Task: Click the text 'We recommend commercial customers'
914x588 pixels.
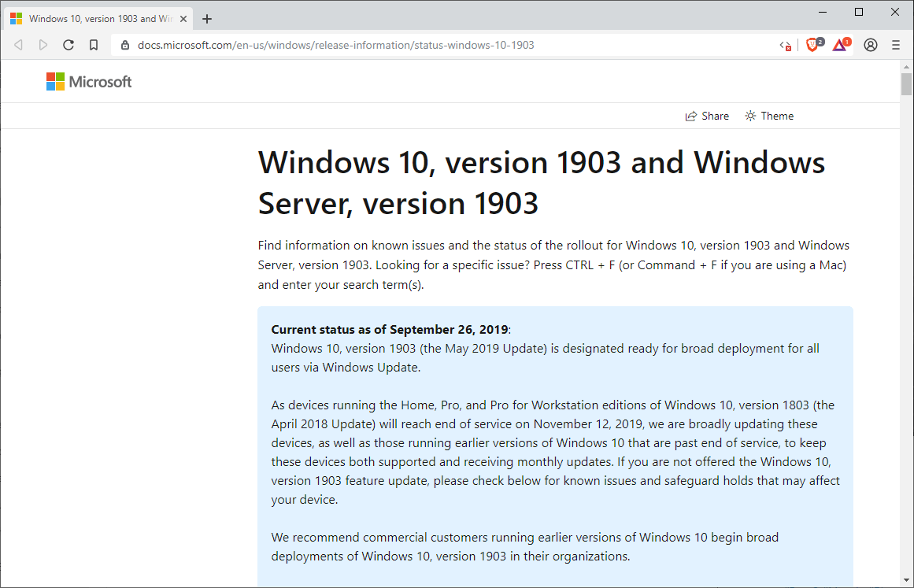Action: [524, 546]
